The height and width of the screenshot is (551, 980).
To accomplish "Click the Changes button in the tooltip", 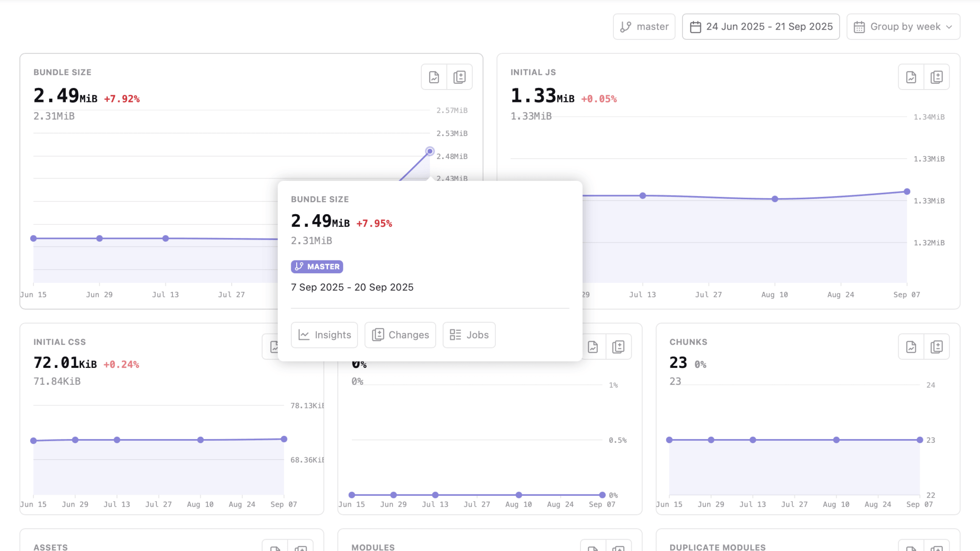I will point(399,335).
